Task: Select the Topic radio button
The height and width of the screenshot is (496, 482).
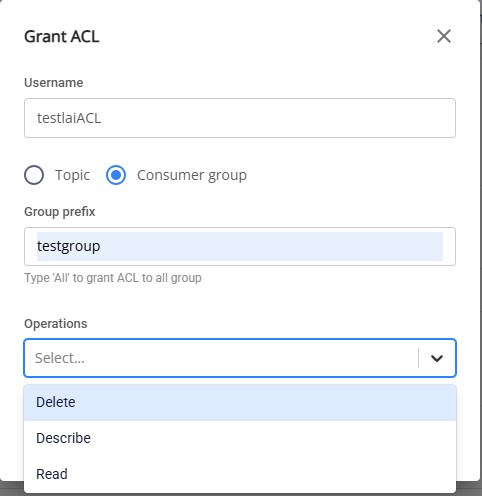Action: pos(34,175)
